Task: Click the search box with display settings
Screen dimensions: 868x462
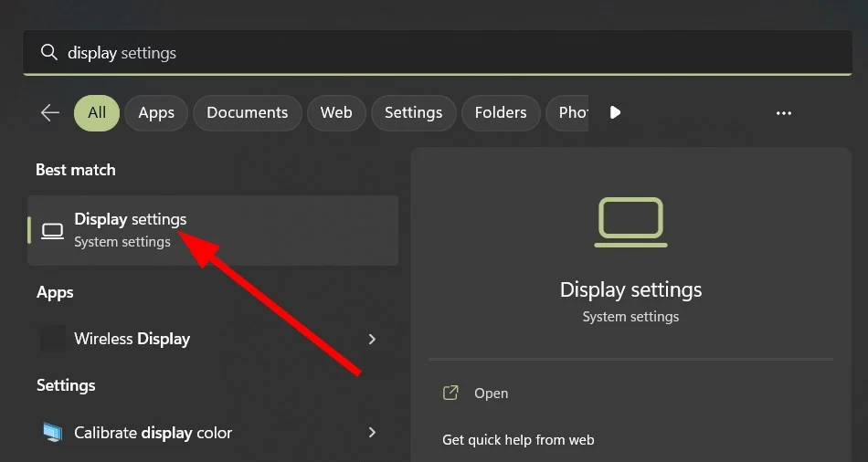Action: pos(439,53)
